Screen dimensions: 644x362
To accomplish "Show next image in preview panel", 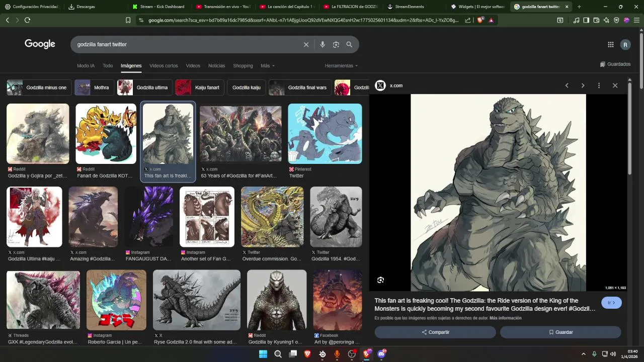I will point(583,85).
